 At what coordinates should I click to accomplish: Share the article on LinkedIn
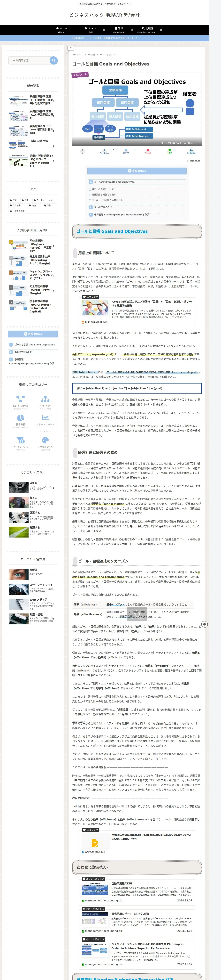191,151
